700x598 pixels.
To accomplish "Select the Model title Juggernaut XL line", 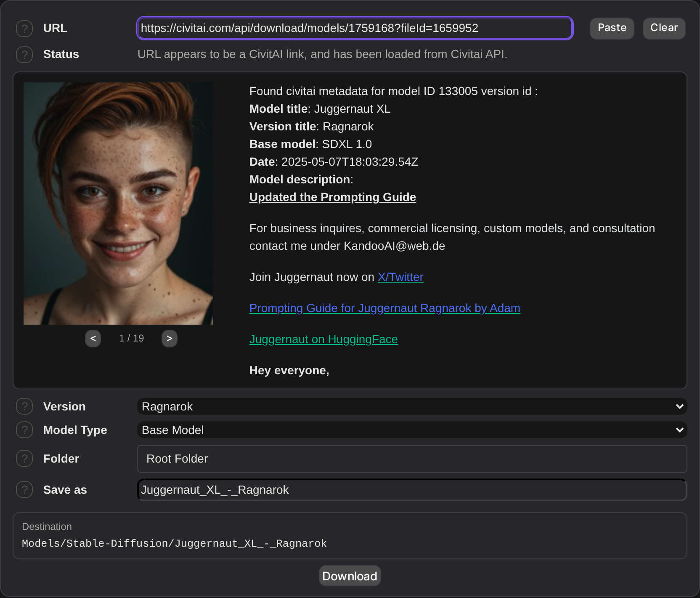I will point(320,109).
